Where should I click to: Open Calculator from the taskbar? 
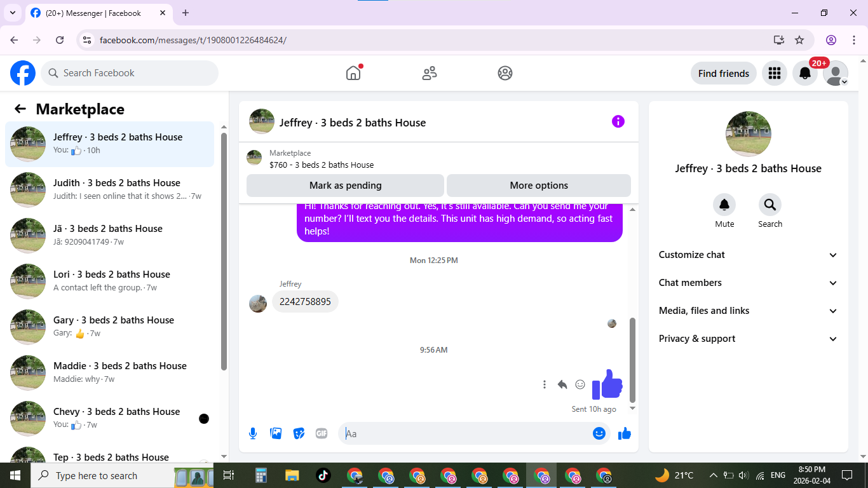point(261,475)
